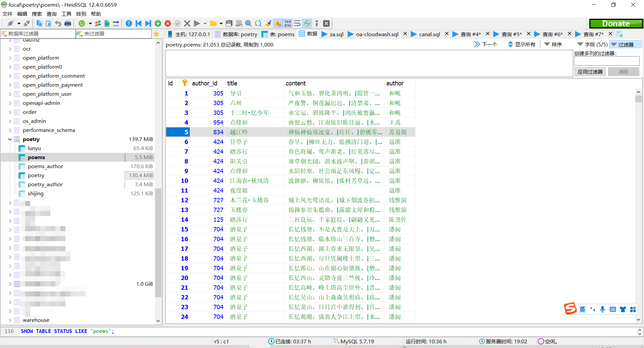644x348 pixels.
Task: Jump to first row icon
Action: tap(139, 23)
